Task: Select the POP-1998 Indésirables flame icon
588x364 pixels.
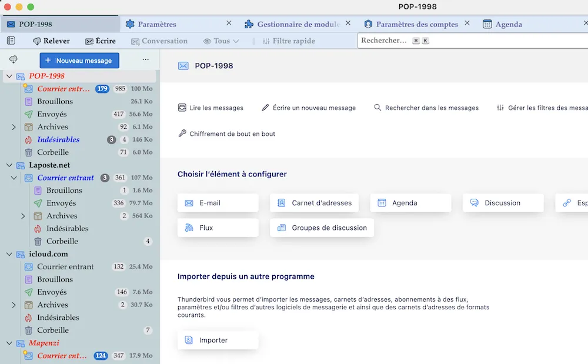Action: [x=28, y=140]
